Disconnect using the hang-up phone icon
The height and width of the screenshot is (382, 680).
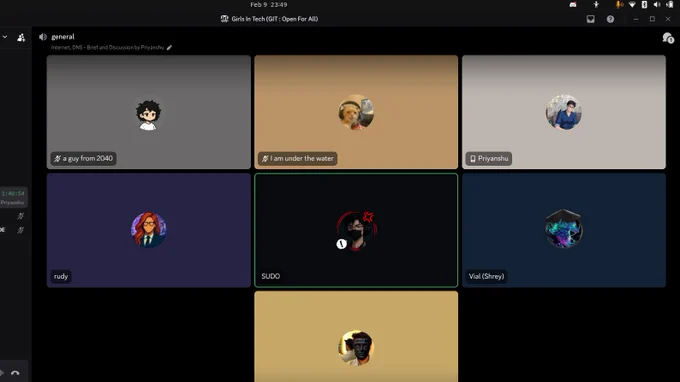(15, 372)
